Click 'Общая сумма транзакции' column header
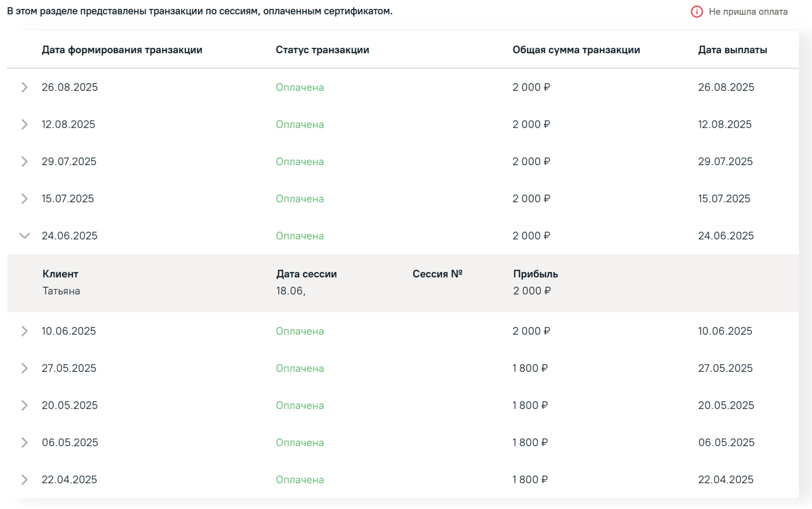The width and height of the screenshot is (812, 509). [x=576, y=50]
